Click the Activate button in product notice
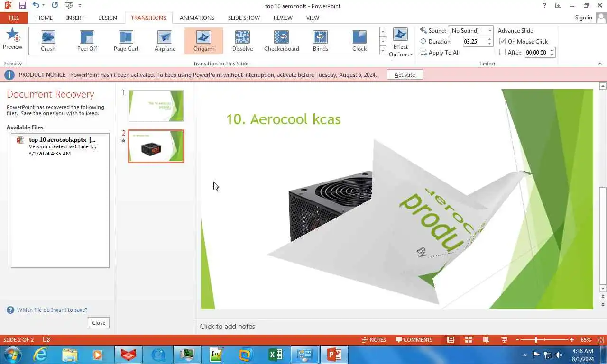This screenshot has width=607, height=364. [405, 75]
